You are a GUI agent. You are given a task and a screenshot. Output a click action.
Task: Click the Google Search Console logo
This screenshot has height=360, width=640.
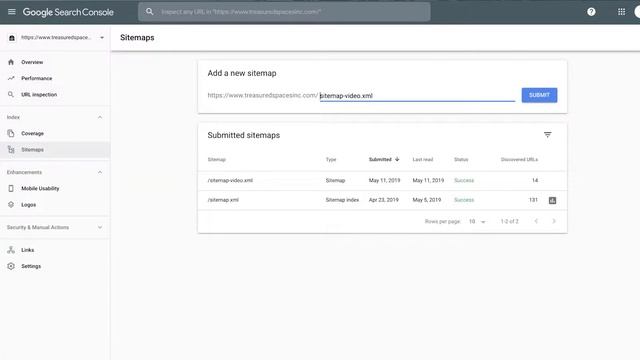(x=68, y=12)
